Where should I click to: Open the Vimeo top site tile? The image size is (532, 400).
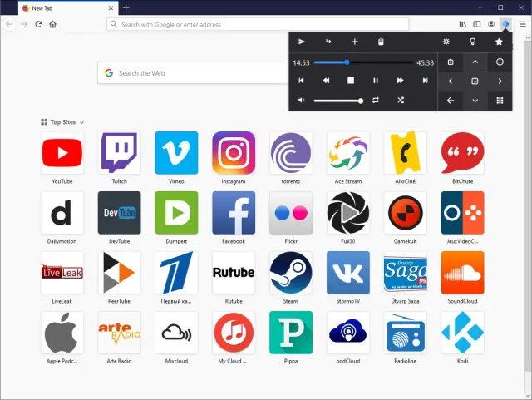click(176, 153)
